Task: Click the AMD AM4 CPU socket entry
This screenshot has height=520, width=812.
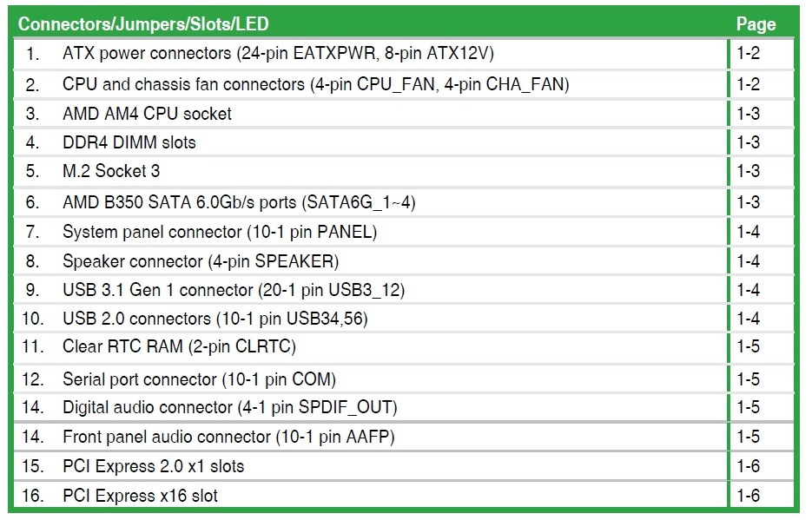Action: [x=147, y=114]
